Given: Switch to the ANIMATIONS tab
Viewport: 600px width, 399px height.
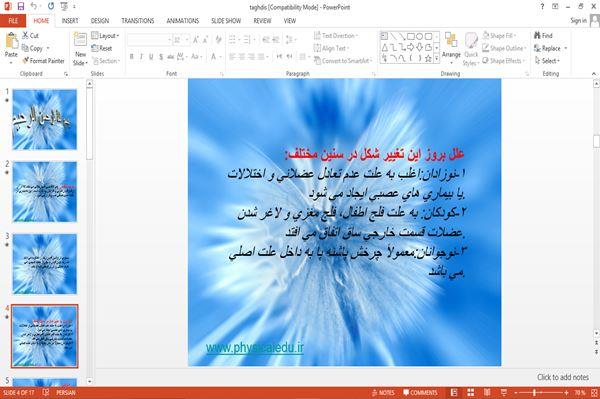Looking at the screenshot, I should pos(183,21).
